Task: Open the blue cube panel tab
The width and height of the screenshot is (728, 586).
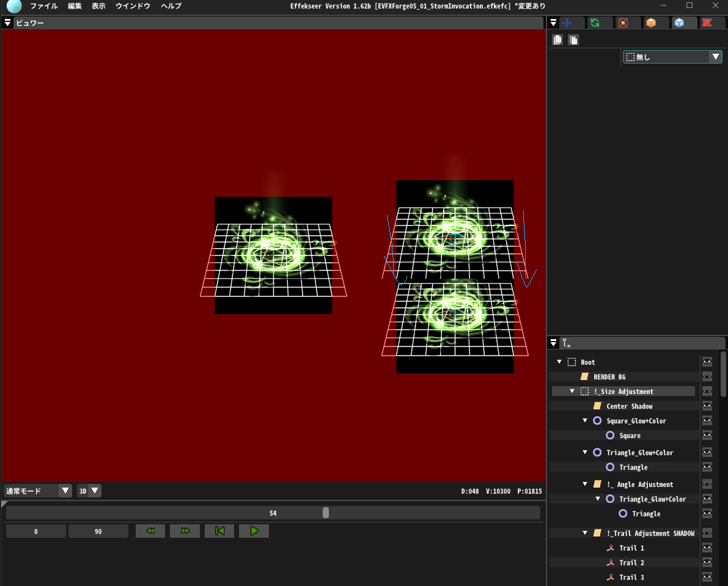Action: (679, 23)
